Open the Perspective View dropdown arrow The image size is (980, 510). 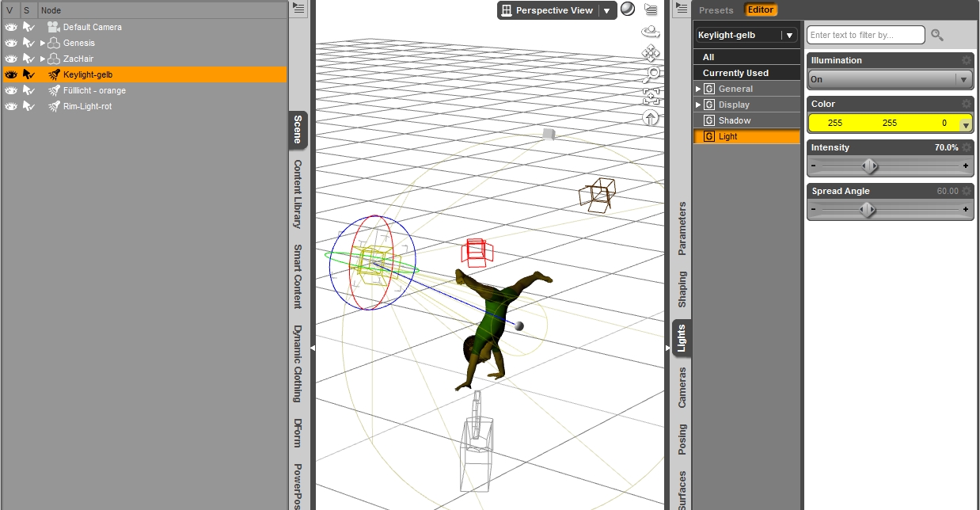[x=606, y=10]
